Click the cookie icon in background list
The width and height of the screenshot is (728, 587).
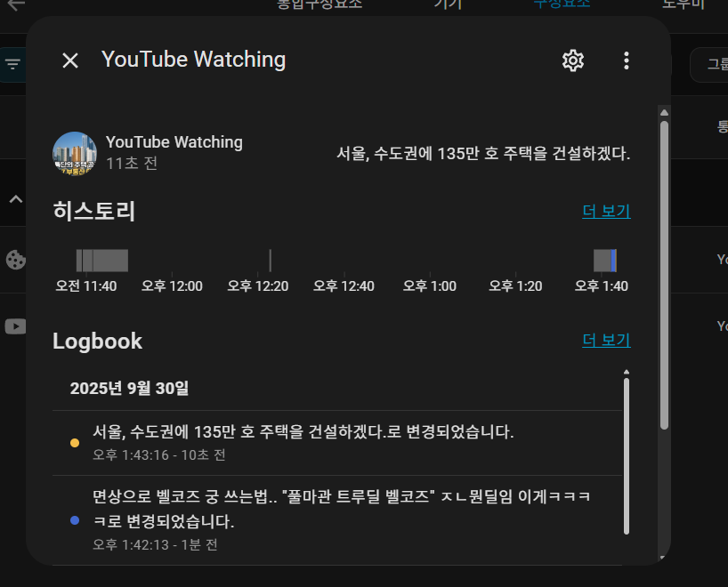coord(15,260)
